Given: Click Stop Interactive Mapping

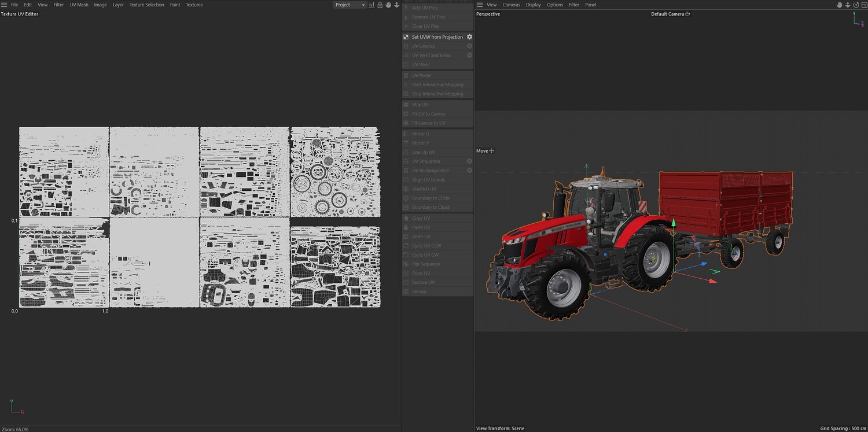Looking at the screenshot, I should (x=437, y=94).
